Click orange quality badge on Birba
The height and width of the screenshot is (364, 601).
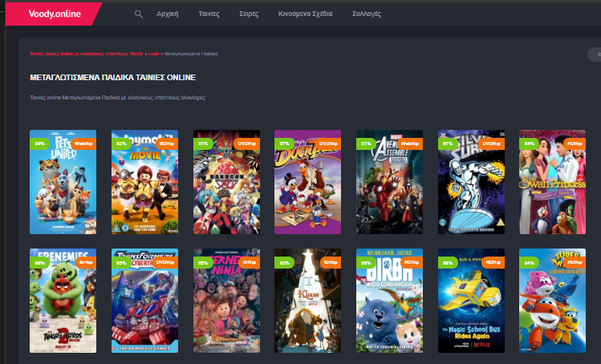(x=412, y=262)
